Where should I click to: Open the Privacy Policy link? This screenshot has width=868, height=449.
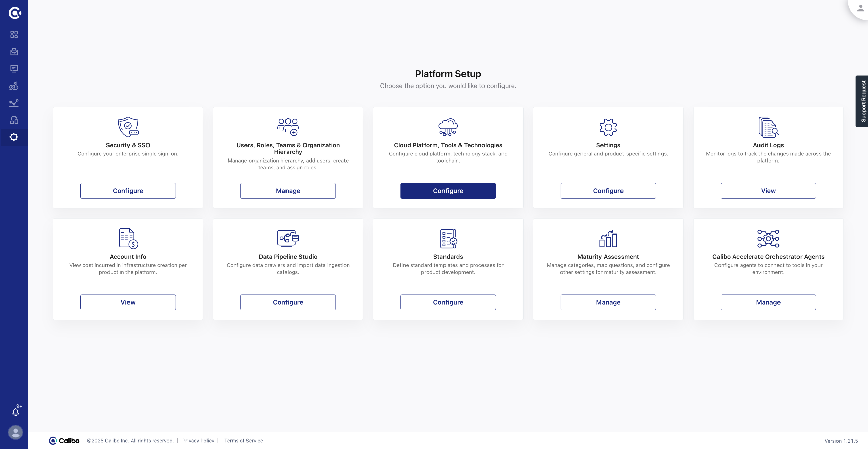click(198, 441)
